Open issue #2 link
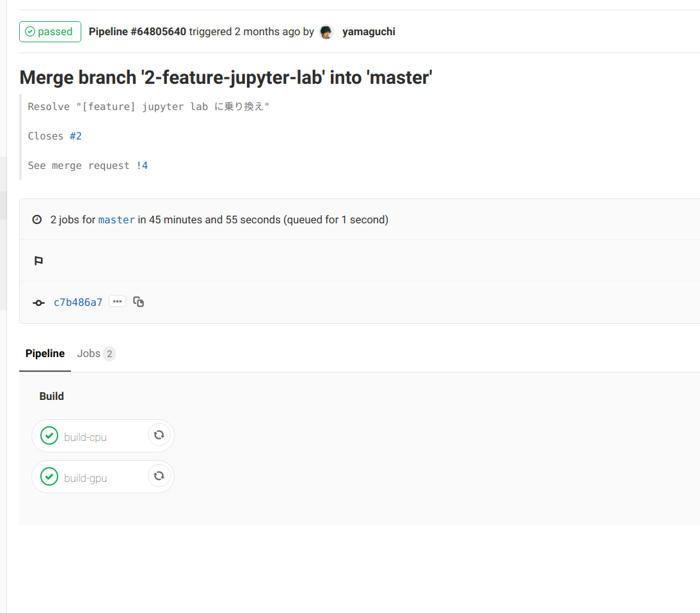The height and width of the screenshot is (613, 700). [76, 136]
